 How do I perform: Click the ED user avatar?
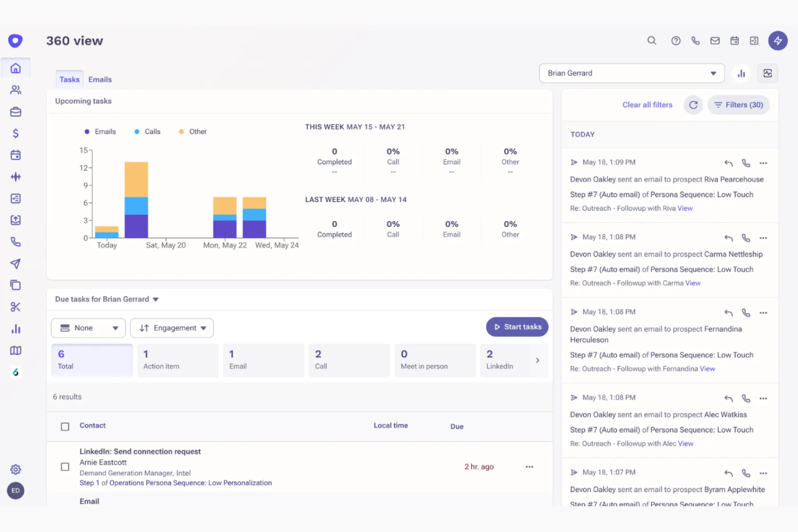point(16,490)
